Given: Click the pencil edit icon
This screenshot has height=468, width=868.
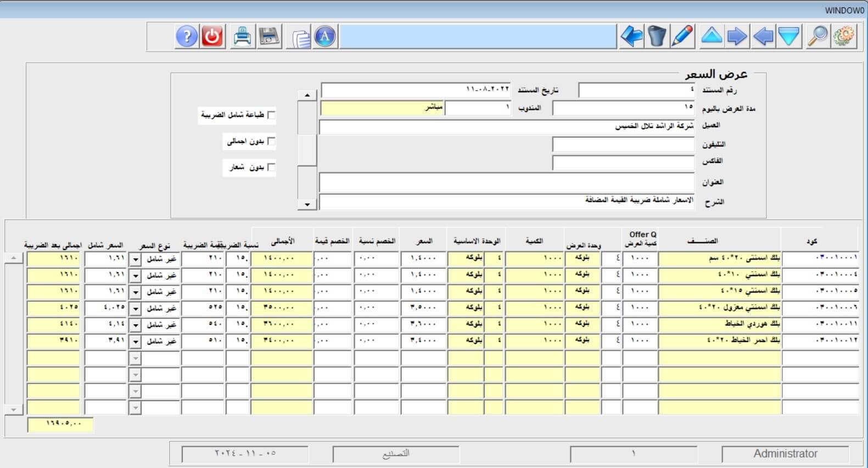Looking at the screenshot, I should pyautogui.click(x=682, y=37).
